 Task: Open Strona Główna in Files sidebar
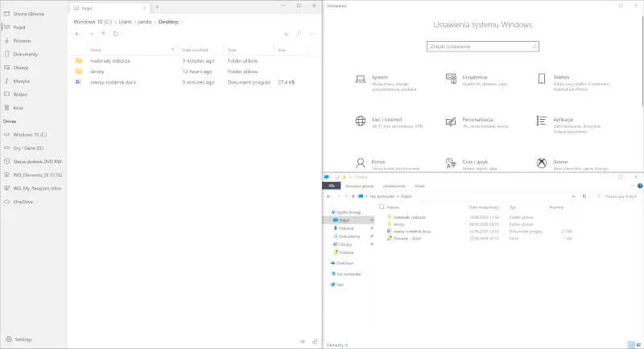(28, 14)
